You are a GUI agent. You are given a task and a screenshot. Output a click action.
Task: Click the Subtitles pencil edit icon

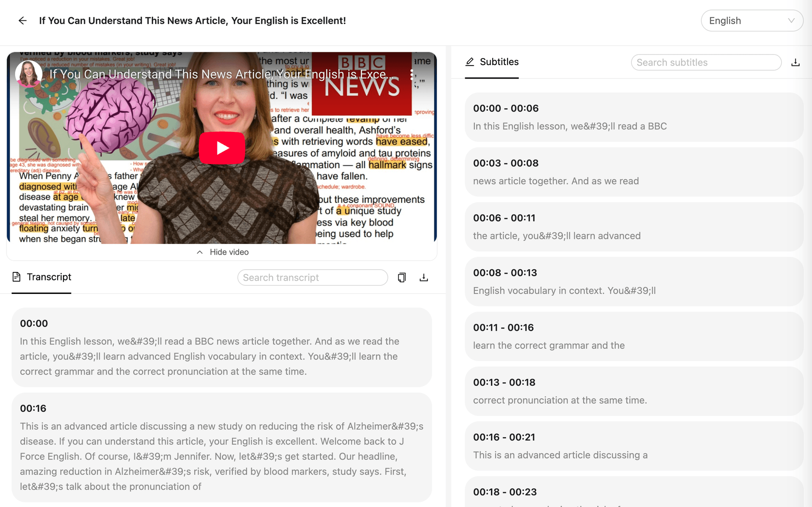(470, 62)
